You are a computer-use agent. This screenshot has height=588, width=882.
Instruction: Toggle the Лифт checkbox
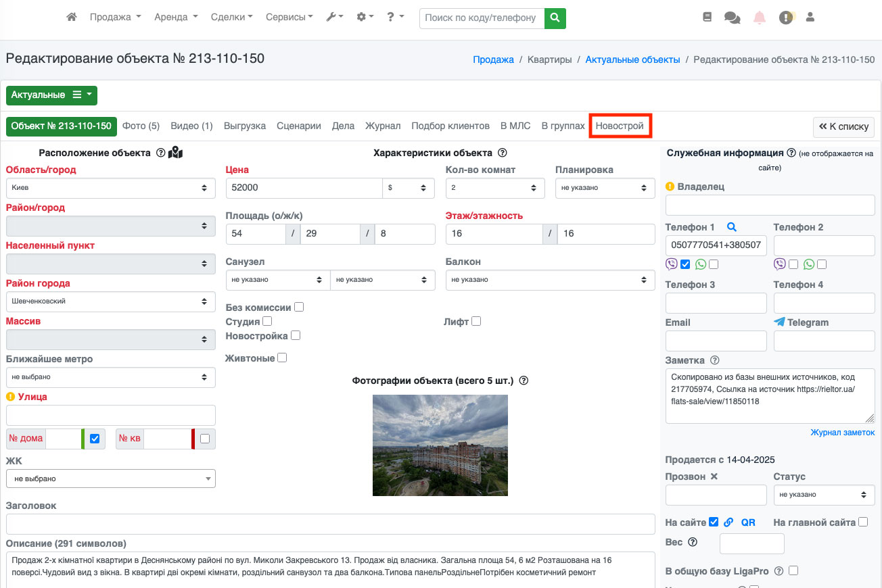(476, 321)
